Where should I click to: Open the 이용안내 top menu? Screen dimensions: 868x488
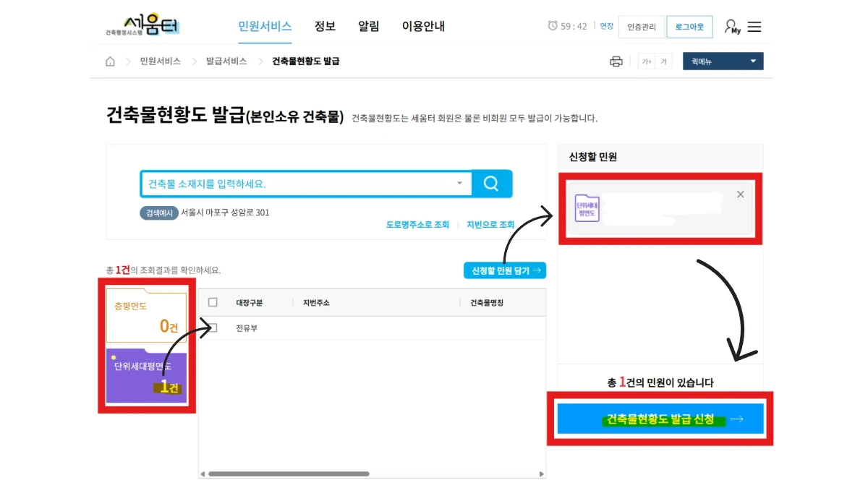(423, 26)
